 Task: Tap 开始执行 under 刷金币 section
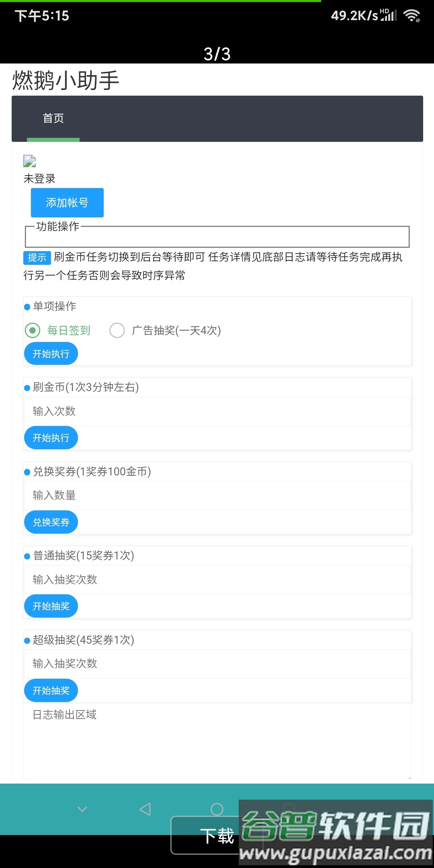[51, 437]
